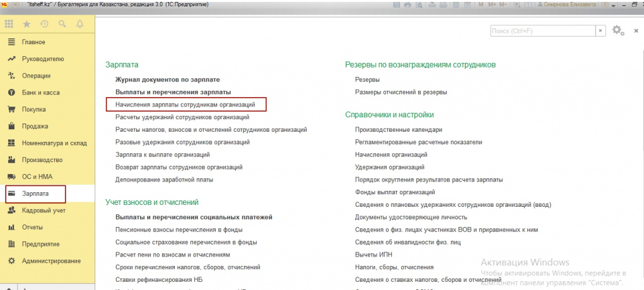Click the 1C logo icon in title bar
This screenshot has height=290, width=644.
tap(5, 4)
